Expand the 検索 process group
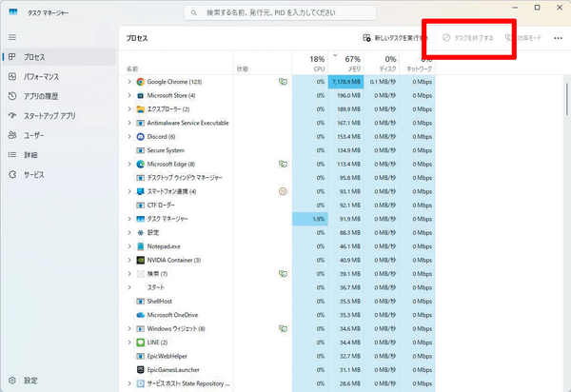The image size is (571, 392). pyautogui.click(x=129, y=274)
